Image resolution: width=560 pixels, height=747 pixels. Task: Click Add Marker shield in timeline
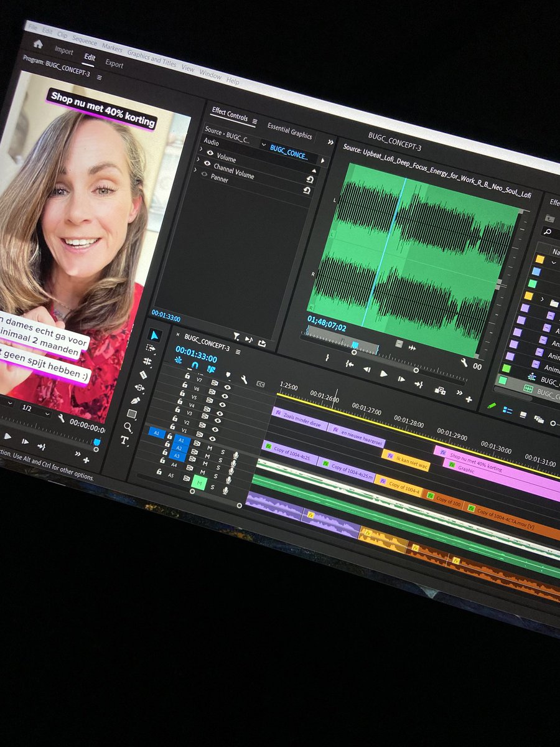pos(228,374)
